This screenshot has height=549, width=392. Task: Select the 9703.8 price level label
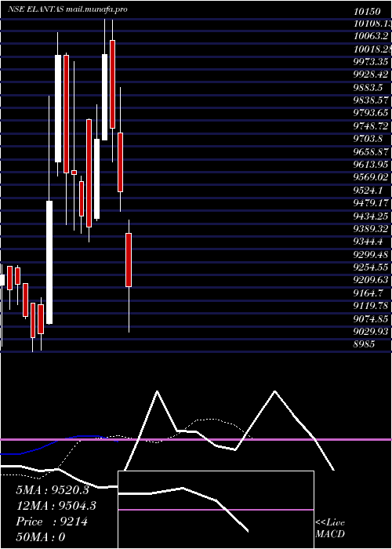coord(368,138)
